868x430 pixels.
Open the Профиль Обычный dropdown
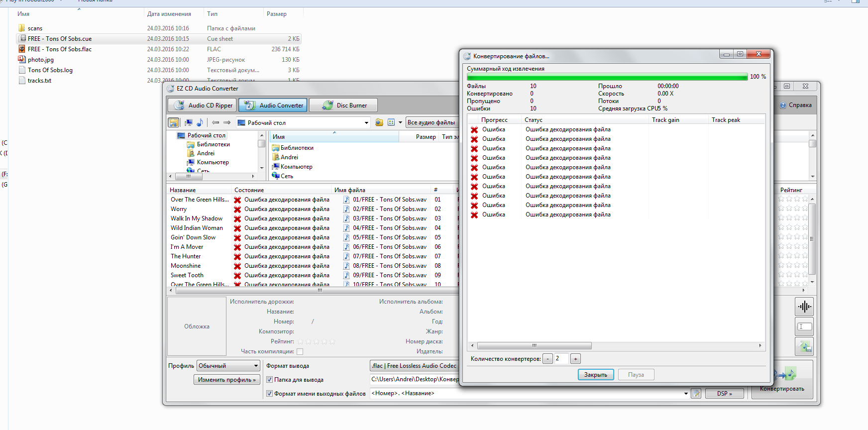(x=228, y=366)
